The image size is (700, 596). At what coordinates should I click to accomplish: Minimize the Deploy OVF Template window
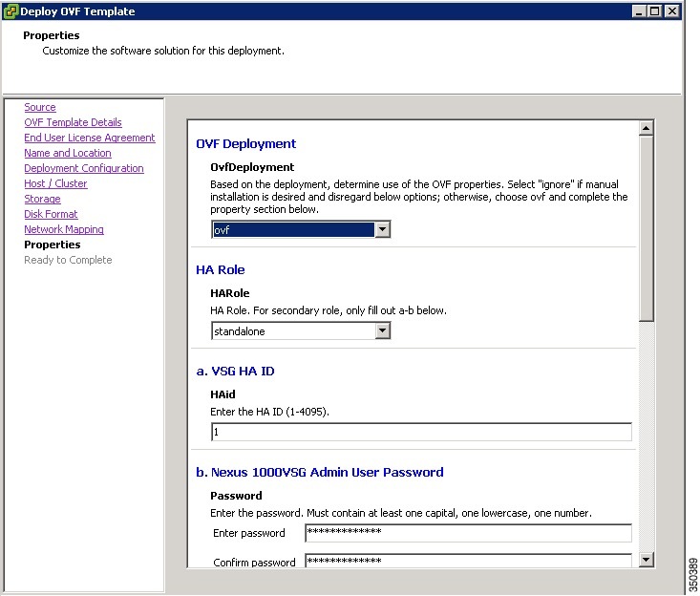(x=639, y=11)
